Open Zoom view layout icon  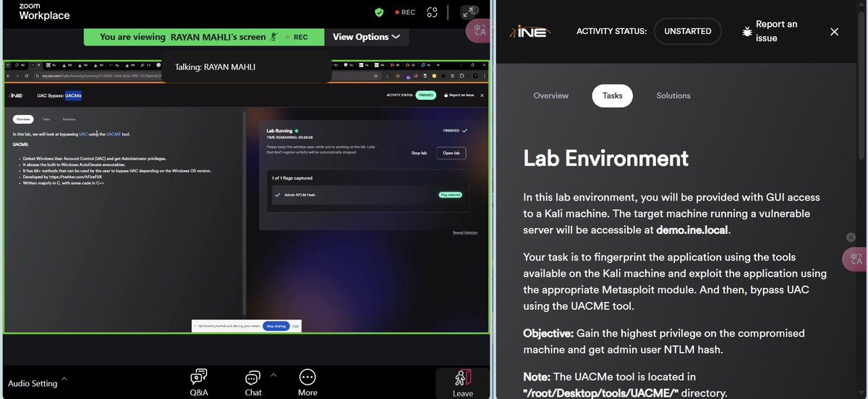[433, 12]
